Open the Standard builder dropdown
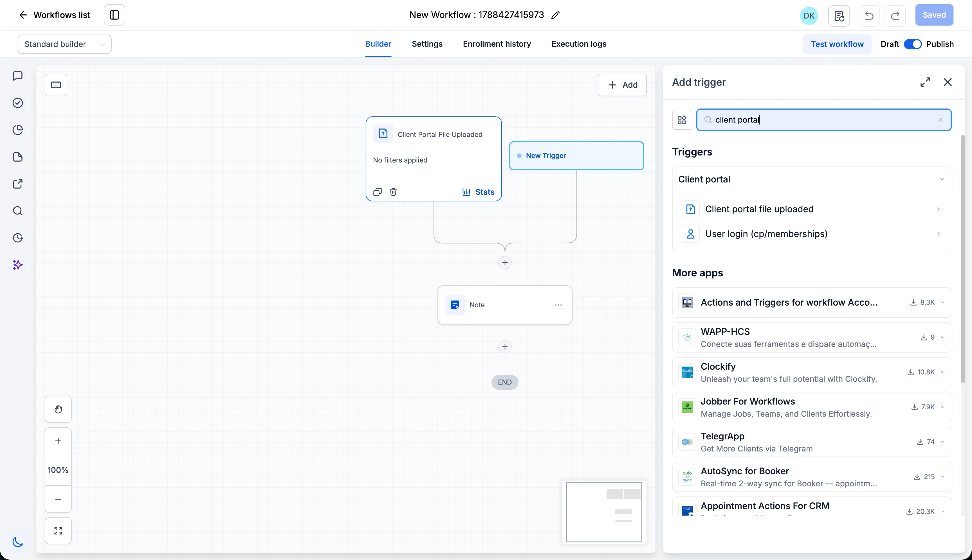 [x=65, y=44]
